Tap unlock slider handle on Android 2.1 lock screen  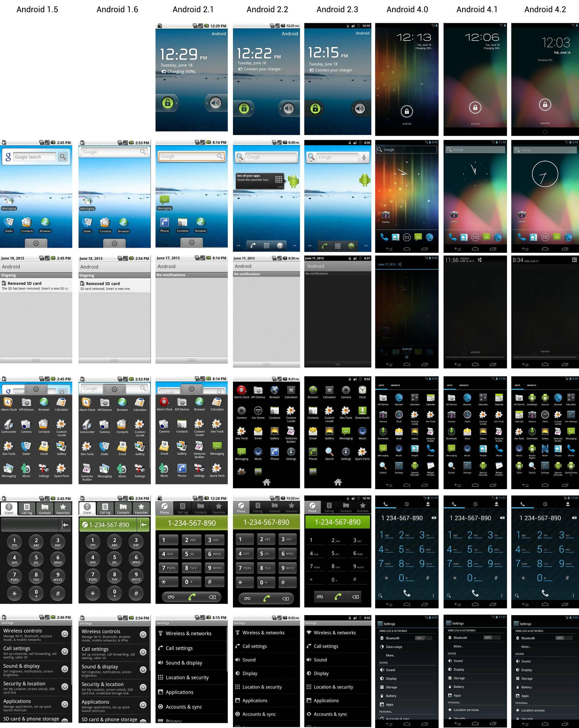point(167,103)
